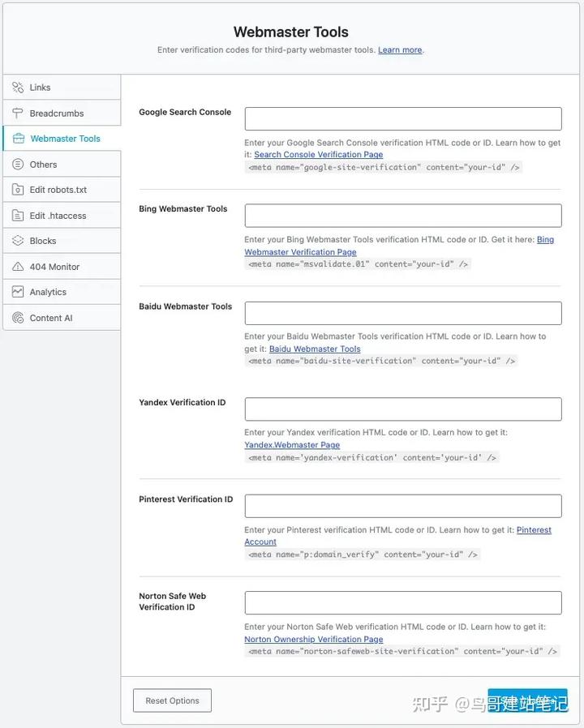This screenshot has height=728, width=584.
Task: Click the Google Search Console label
Action: coord(185,112)
